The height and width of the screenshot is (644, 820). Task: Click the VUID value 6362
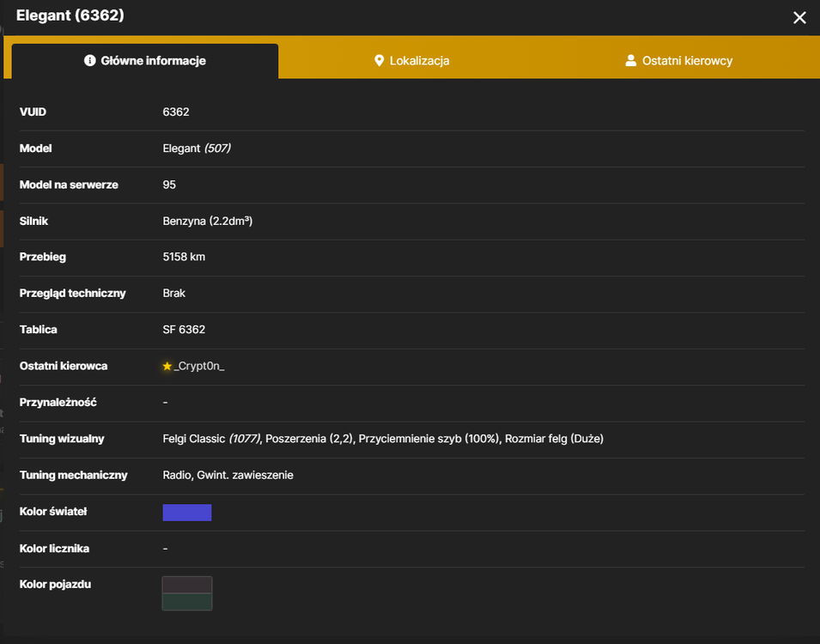[x=176, y=112]
